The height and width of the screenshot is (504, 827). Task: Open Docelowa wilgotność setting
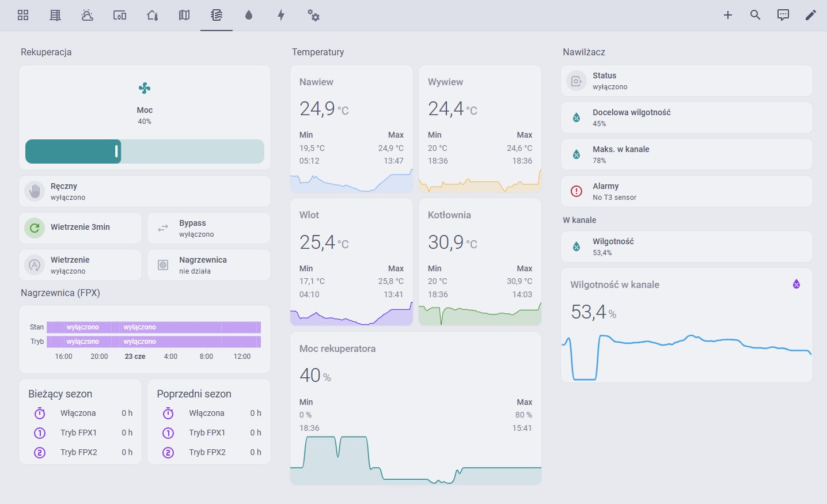[x=686, y=118]
